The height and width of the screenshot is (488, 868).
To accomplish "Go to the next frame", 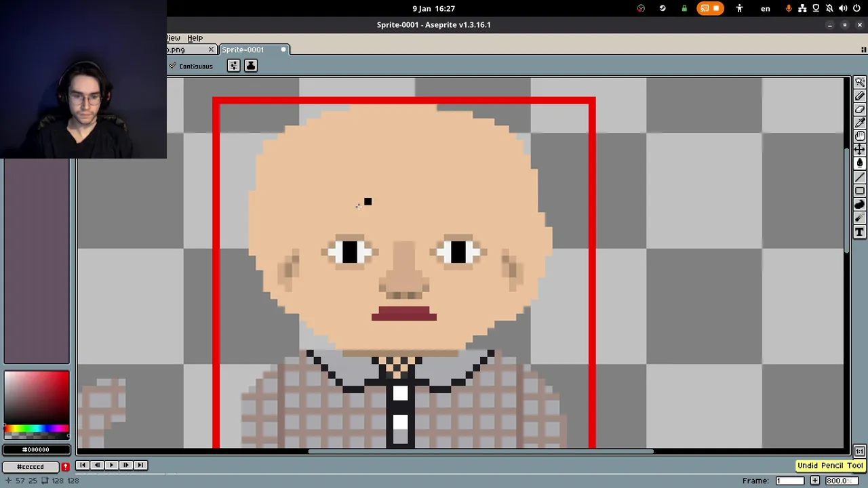I will point(125,465).
